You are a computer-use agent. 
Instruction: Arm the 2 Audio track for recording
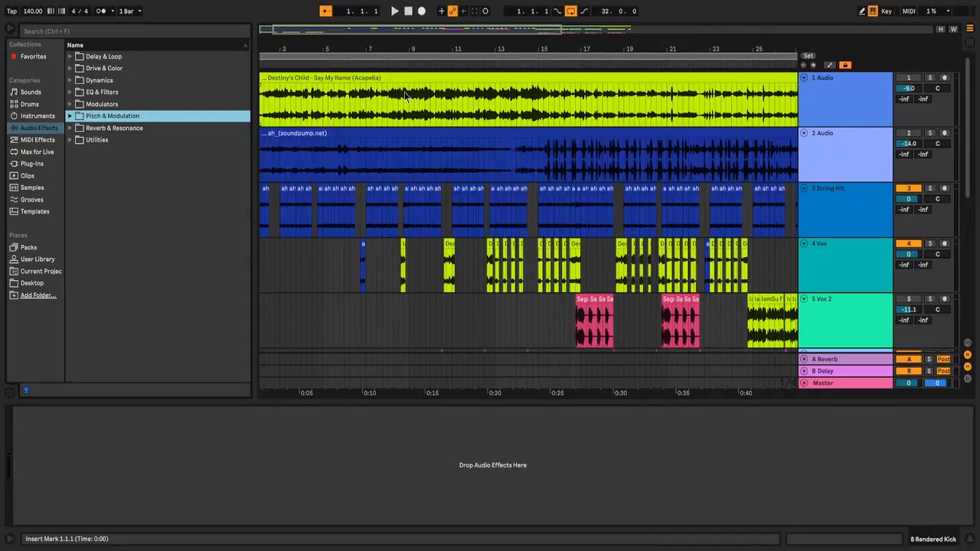point(944,133)
